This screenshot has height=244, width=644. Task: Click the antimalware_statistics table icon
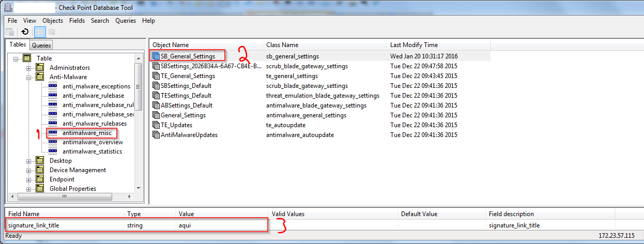pos(53,151)
